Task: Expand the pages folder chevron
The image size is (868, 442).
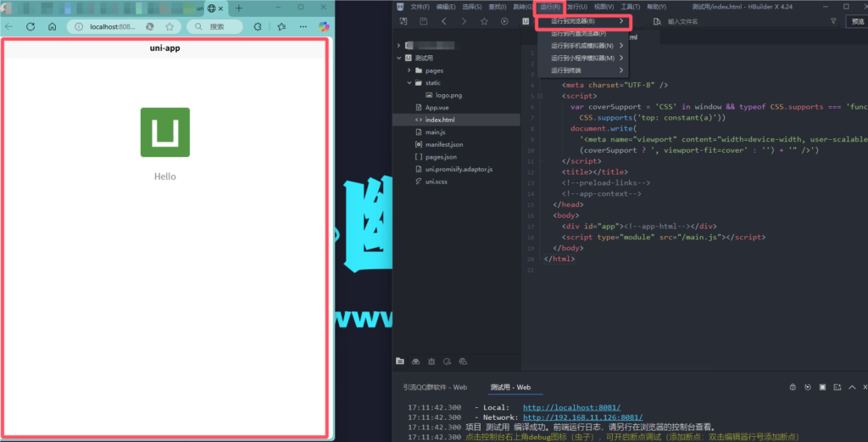Action: pos(409,70)
